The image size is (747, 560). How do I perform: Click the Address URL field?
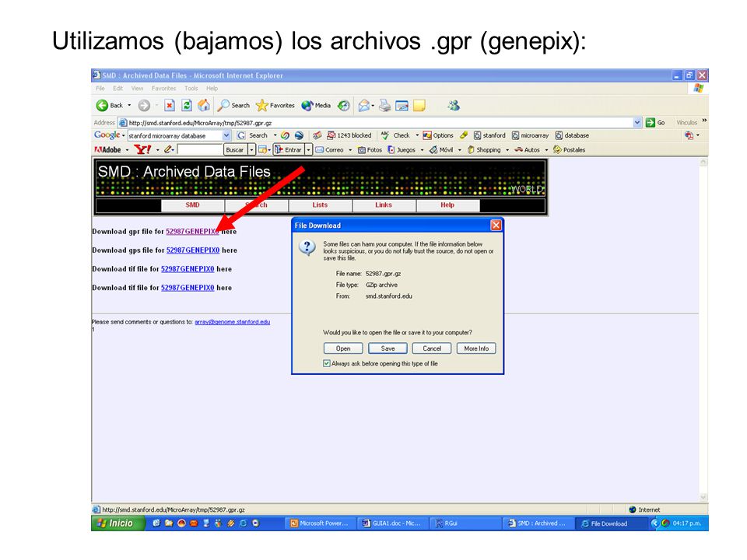[375, 123]
